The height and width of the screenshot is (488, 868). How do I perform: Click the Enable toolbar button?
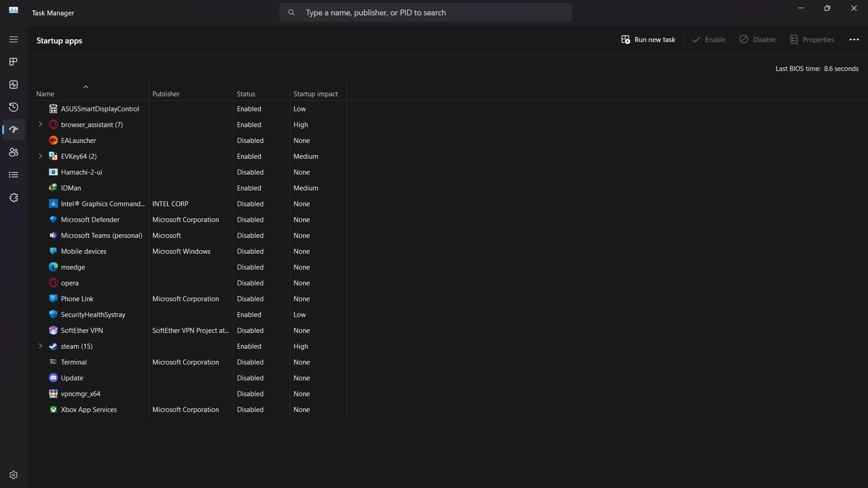(x=709, y=39)
